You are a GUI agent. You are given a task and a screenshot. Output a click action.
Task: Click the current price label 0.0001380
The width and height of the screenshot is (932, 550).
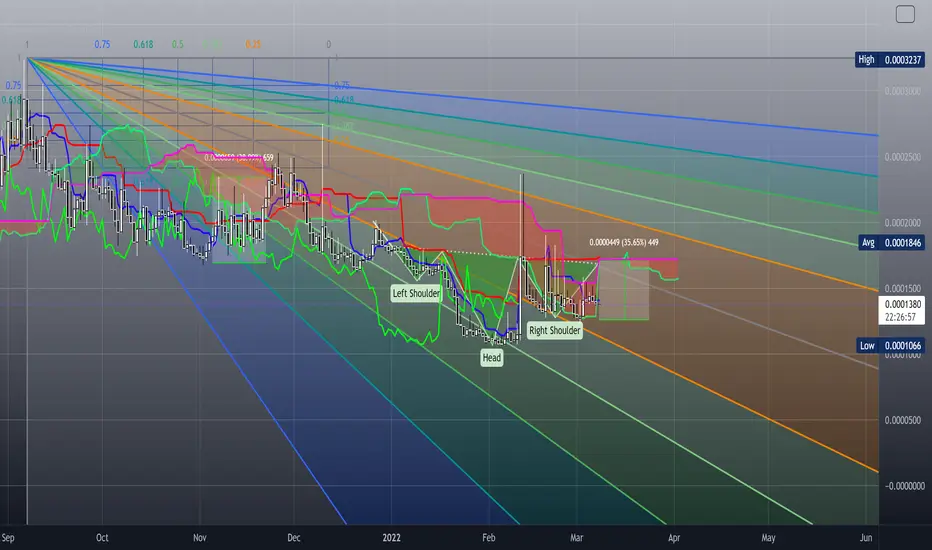[x=902, y=304]
